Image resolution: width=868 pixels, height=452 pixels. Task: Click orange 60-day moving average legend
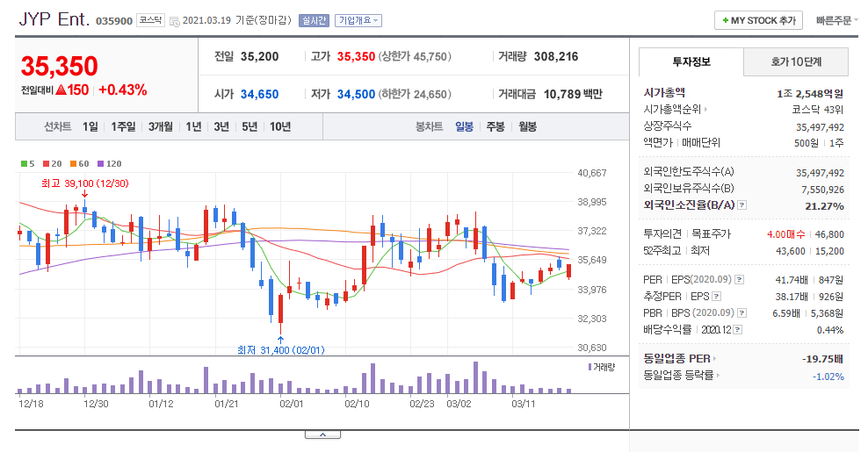(80, 164)
